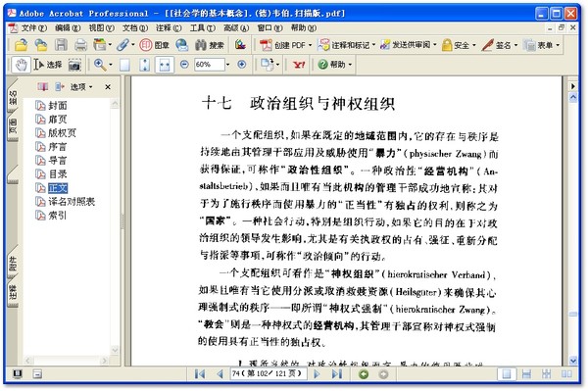Viewport: 588px width, 391px height.
Task: Open the 工具(T) menu
Action: [203, 28]
